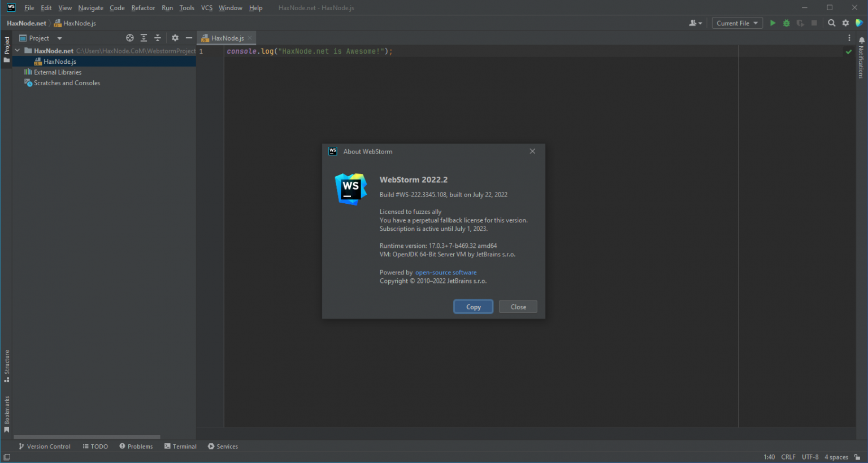Click the JetBrains Toolbox/Space icon at top right
The image size is (868, 463).
tap(859, 23)
